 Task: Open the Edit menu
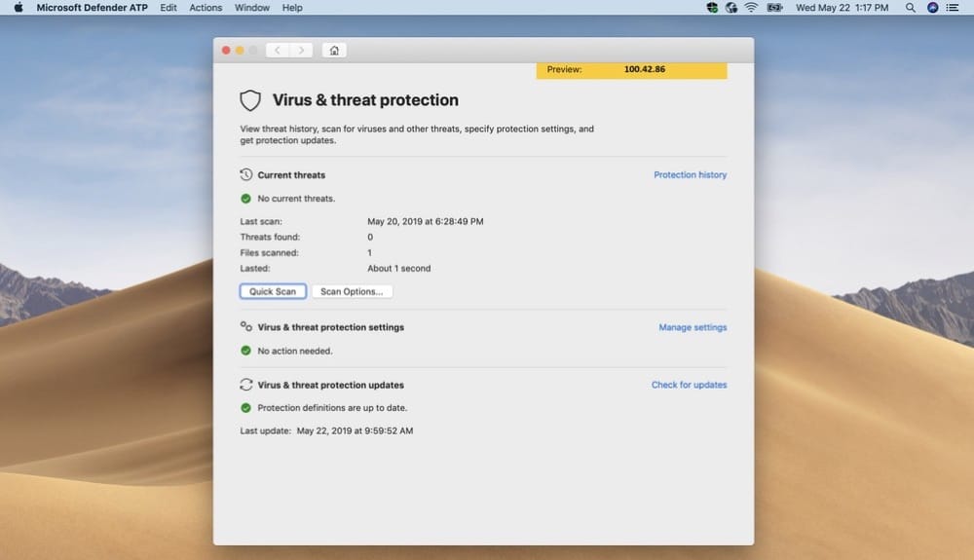tap(169, 8)
